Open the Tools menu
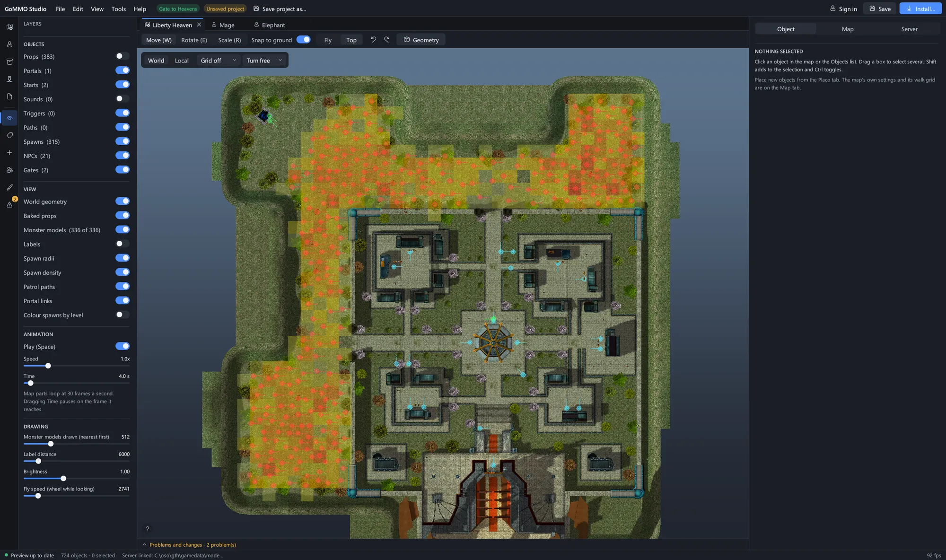The image size is (946, 560). (x=118, y=9)
